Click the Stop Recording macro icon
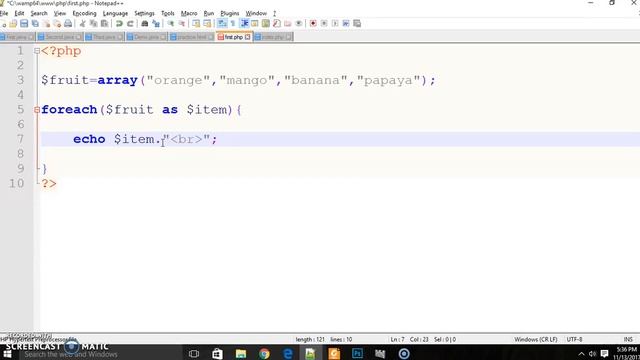 324,24
